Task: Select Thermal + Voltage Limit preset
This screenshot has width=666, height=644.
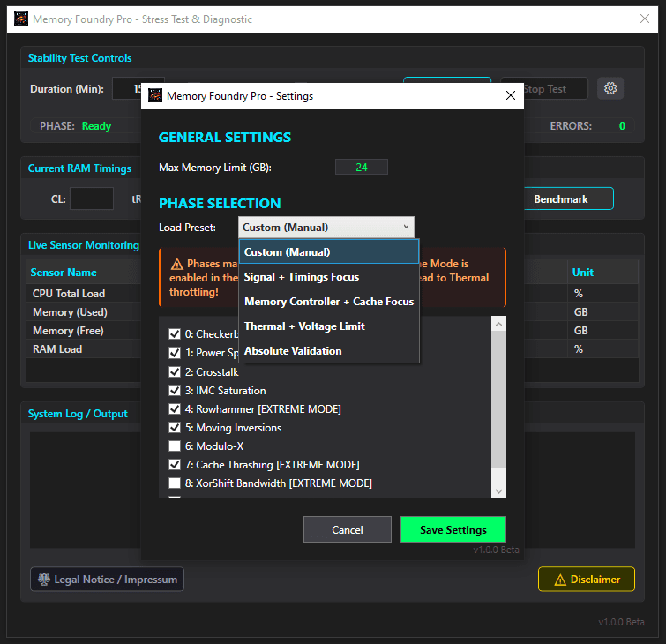Action: 329,326
